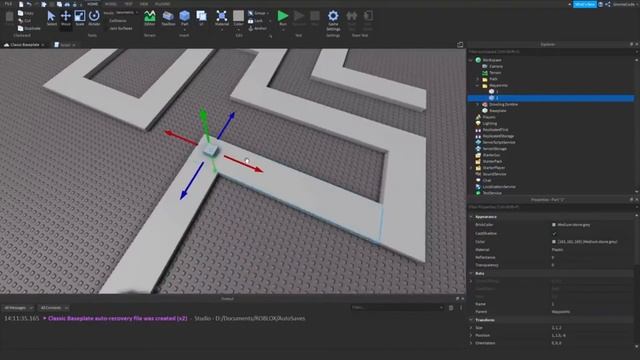640x360 pixels.
Task: Choose the Scale tool
Action: pos(80,17)
